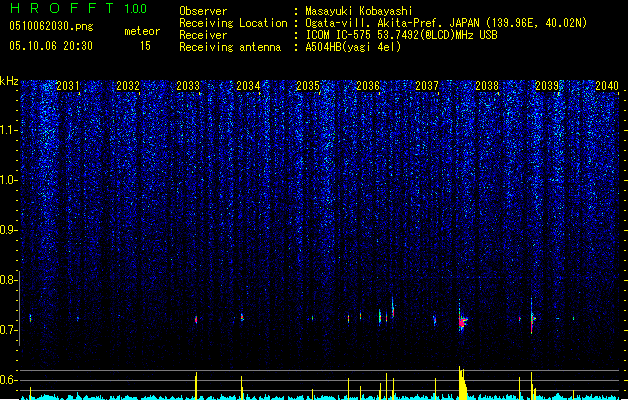This screenshot has width=629, height=400.
Task: Click the version number 1.0.0
Action: pos(135,9)
